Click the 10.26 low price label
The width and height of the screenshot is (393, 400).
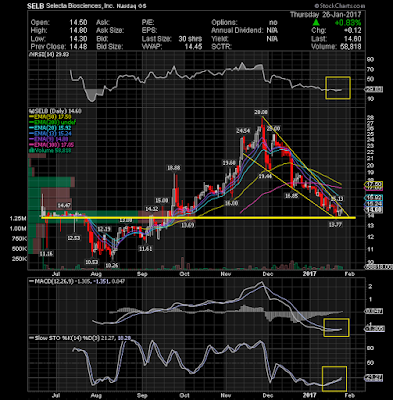click(x=112, y=266)
